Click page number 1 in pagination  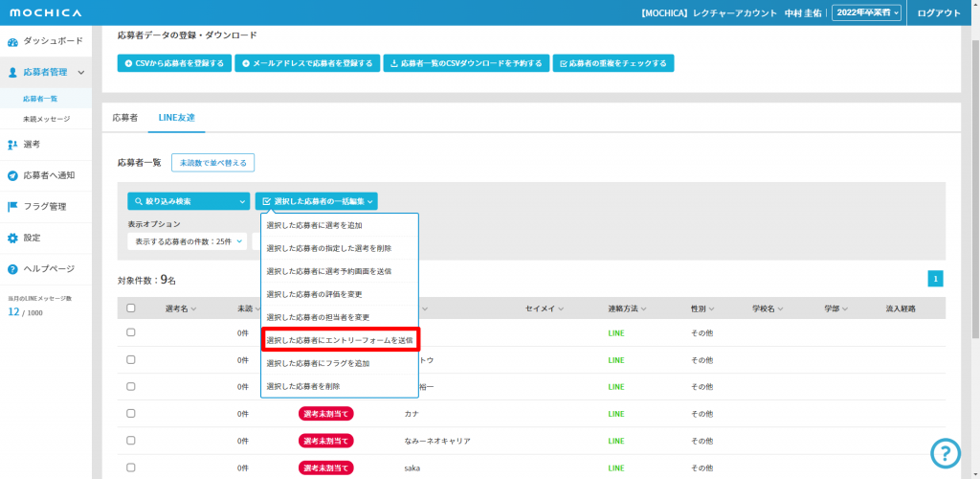[x=936, y=279]
